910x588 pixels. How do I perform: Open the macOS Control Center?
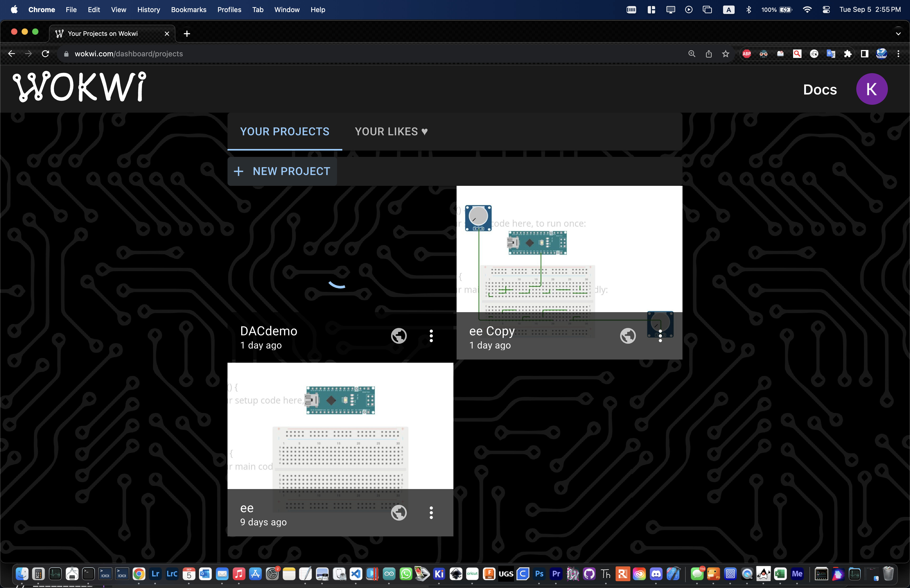pos(826,9)
